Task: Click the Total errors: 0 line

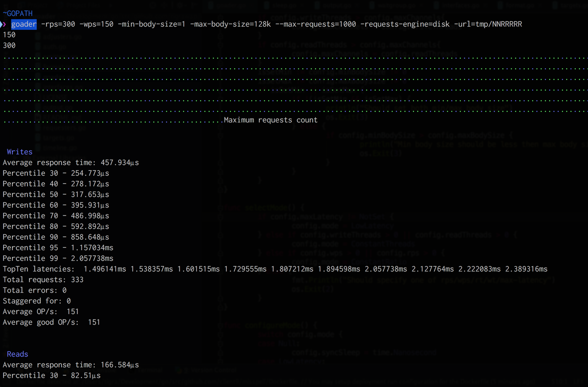Action: click(x=35, y=290)
